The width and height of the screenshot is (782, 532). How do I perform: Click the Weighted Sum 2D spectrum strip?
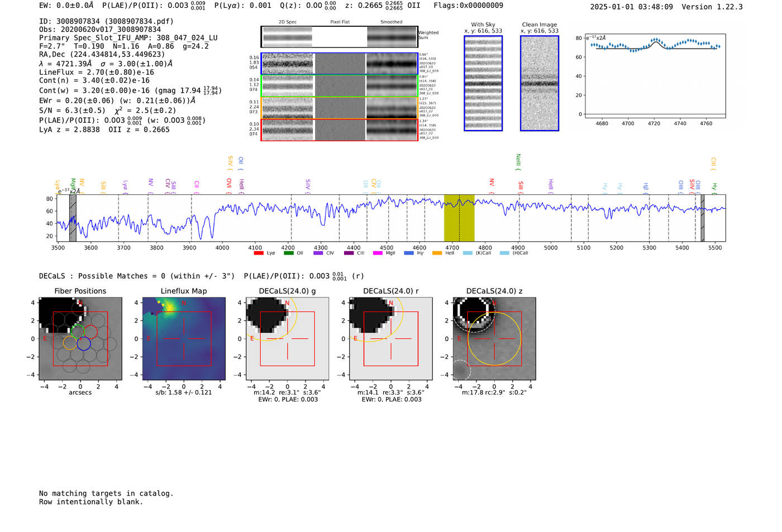point(339,37)
